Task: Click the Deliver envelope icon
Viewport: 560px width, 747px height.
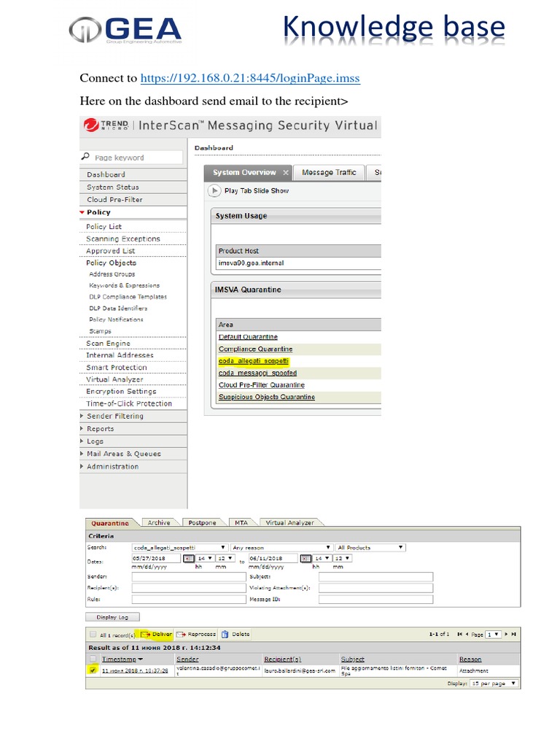Action: (x=145, y=635)
